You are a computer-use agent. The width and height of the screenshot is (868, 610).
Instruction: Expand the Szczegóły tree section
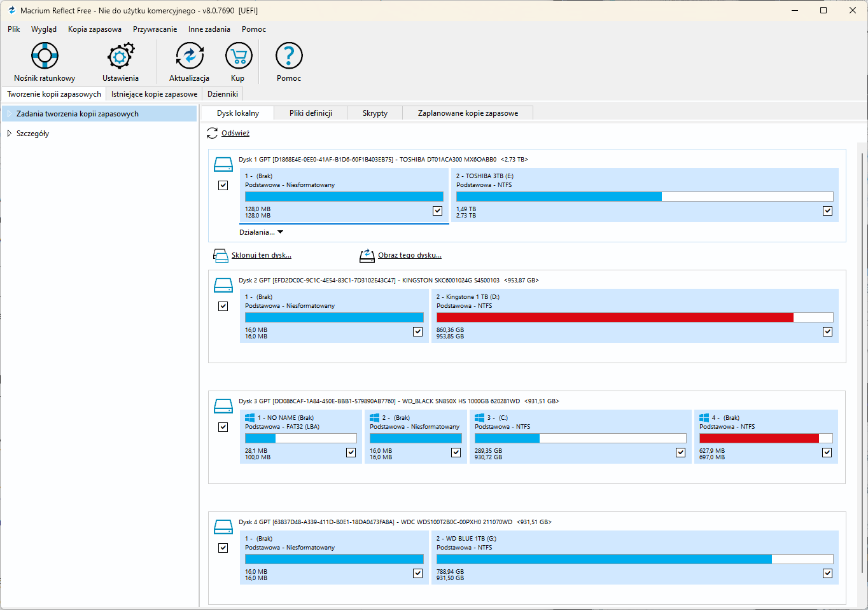(9, 134)
